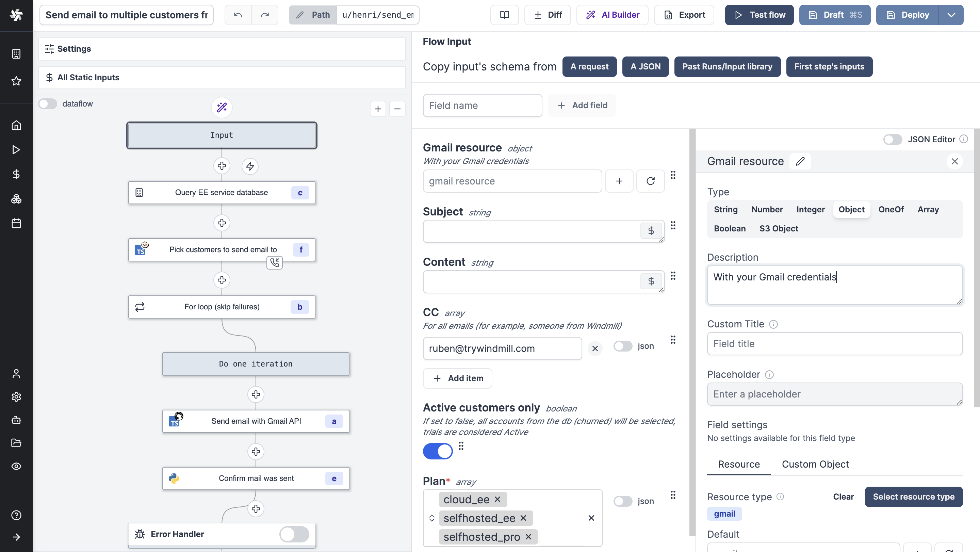Click the Field name input box
This screenshot has width=980, height=552.
(482, 105)
